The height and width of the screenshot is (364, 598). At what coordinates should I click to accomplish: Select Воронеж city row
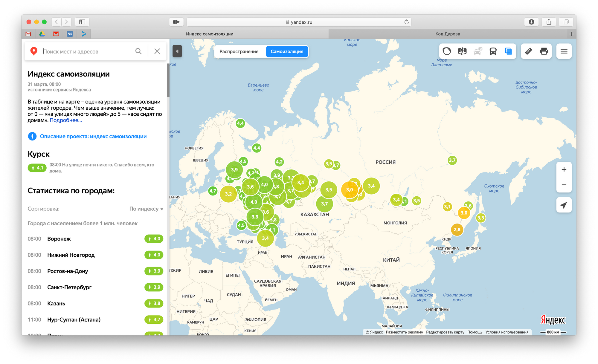tap(95, 239)
